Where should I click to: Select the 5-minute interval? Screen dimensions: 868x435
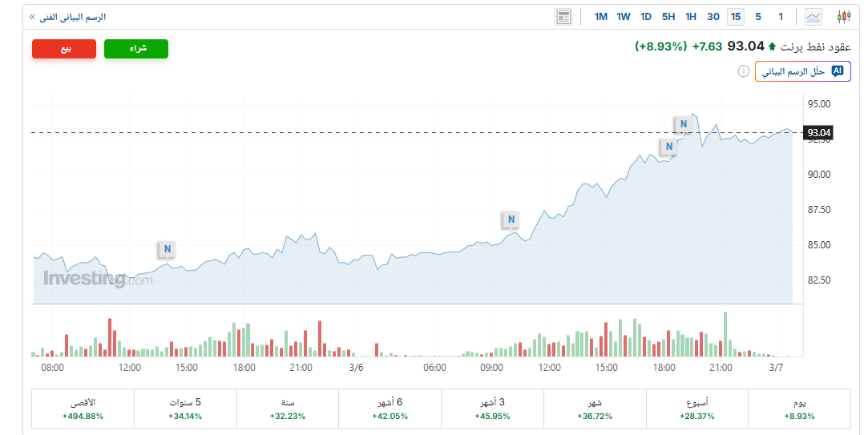click(758, 17)
